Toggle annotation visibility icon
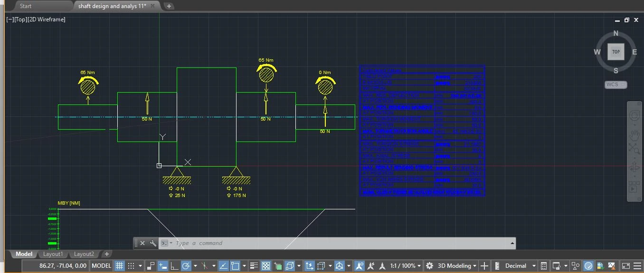This screenshot has height=273, width=644. [x=359, y=266]
